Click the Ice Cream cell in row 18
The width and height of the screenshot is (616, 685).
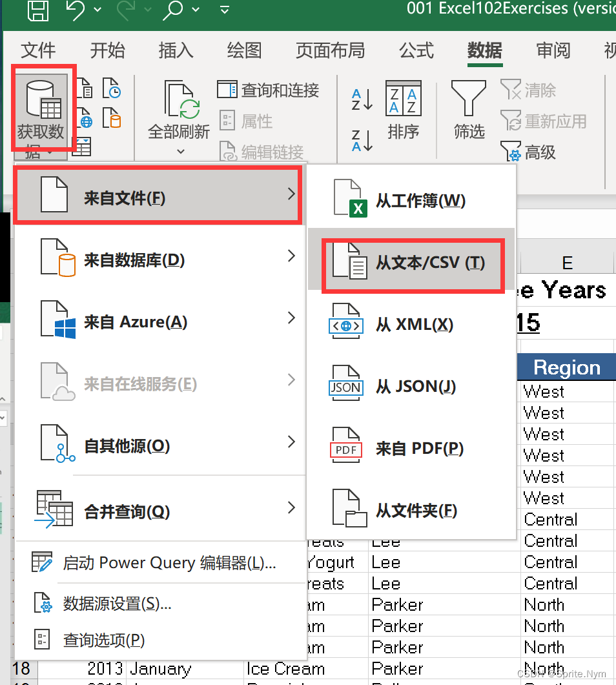coord(305,668)
